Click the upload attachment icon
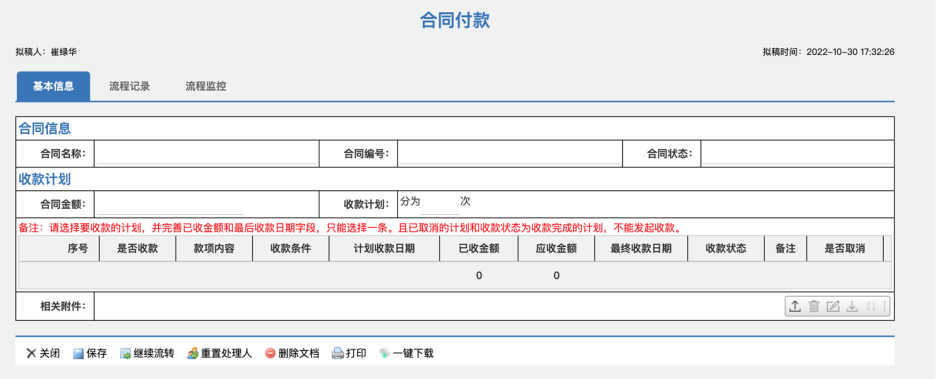 pos(795,307)
